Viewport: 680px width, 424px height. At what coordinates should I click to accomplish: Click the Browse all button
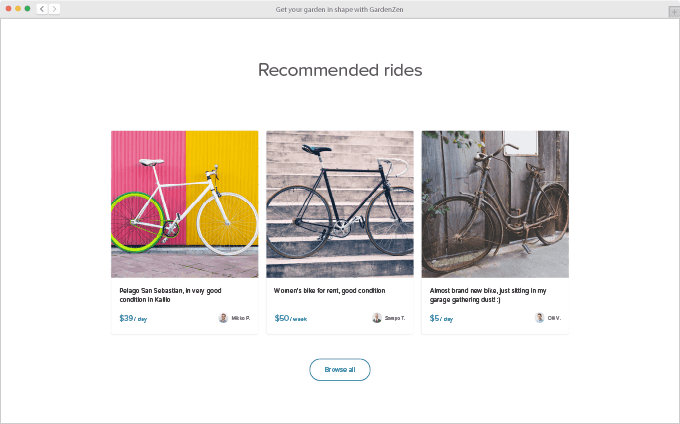pos(340,370)
